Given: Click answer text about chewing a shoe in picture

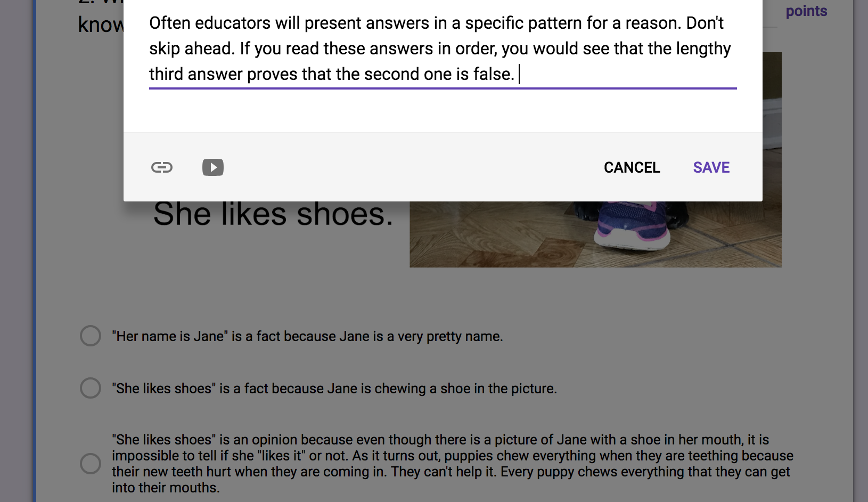Looking at the screenshot, I should (x=334, y=388).
